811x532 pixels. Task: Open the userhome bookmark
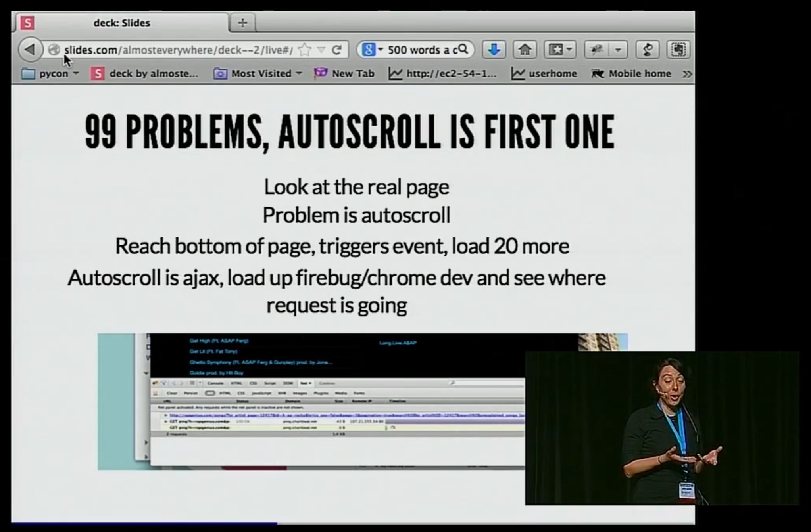tap(544, 74)
